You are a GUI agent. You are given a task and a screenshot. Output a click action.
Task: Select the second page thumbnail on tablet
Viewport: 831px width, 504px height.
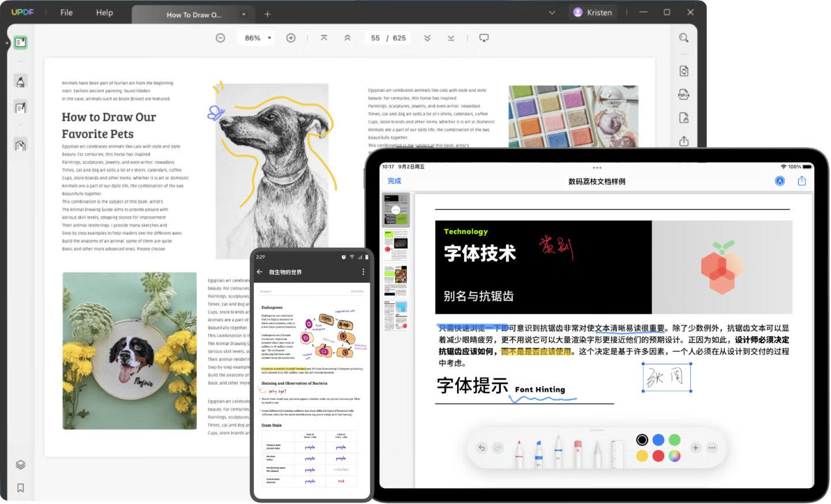(396, 246)
